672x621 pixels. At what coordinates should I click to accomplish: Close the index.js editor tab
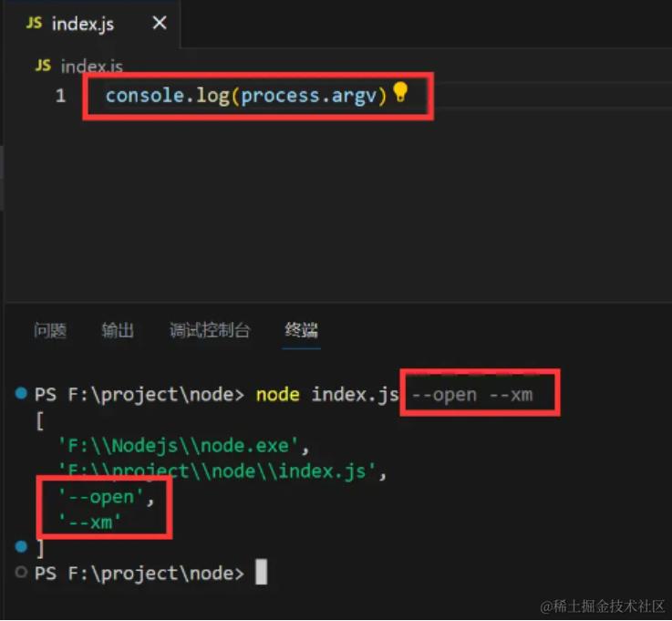click(160, 23)
